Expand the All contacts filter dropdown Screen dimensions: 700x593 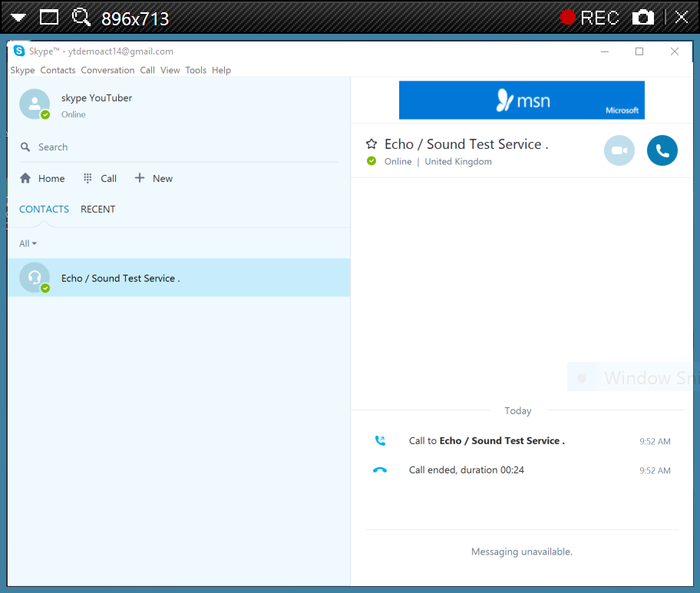tap(28, 244)
